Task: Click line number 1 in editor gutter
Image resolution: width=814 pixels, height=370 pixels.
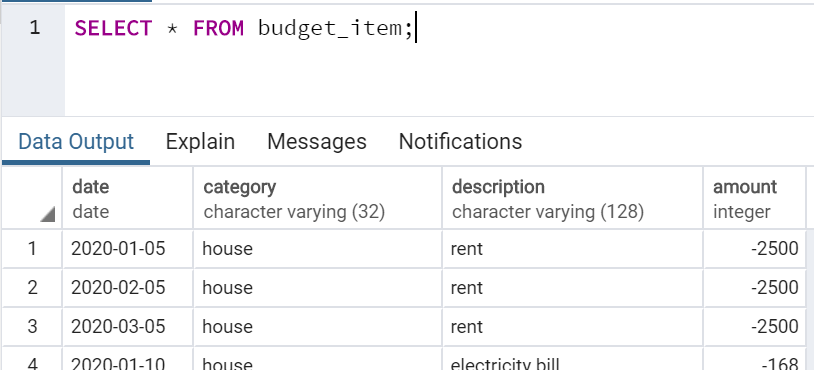Action: pyautogui.click(x=34, y=28)
